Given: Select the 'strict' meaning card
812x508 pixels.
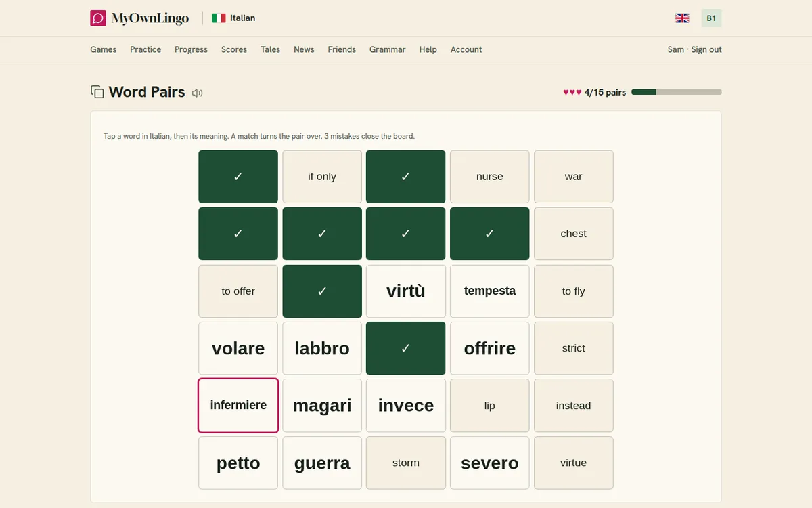Looking at the screenshot, I should 574,348.
